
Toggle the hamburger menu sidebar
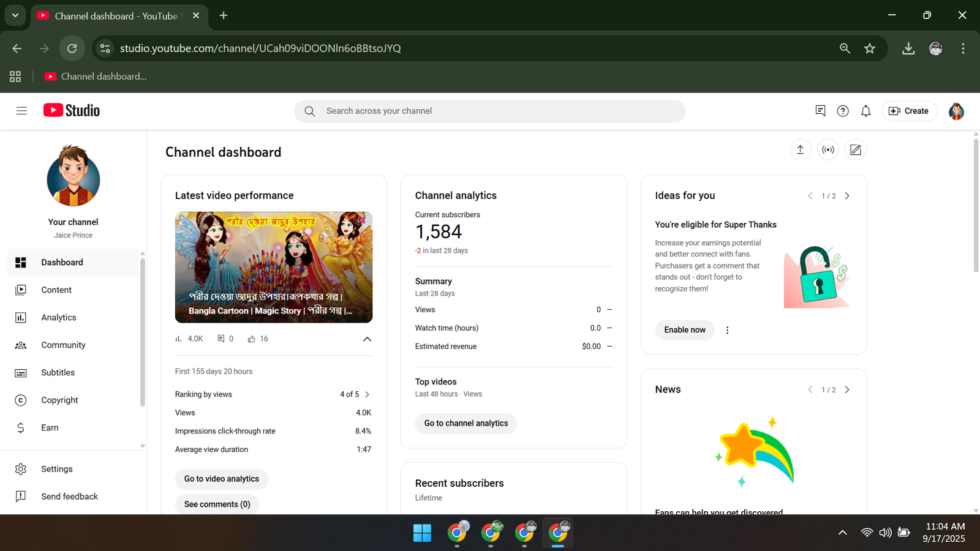(x=21, y=111)
